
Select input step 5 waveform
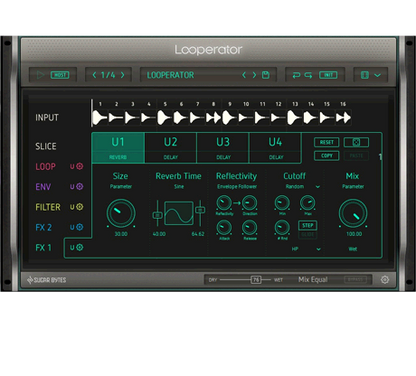[164, 117]
